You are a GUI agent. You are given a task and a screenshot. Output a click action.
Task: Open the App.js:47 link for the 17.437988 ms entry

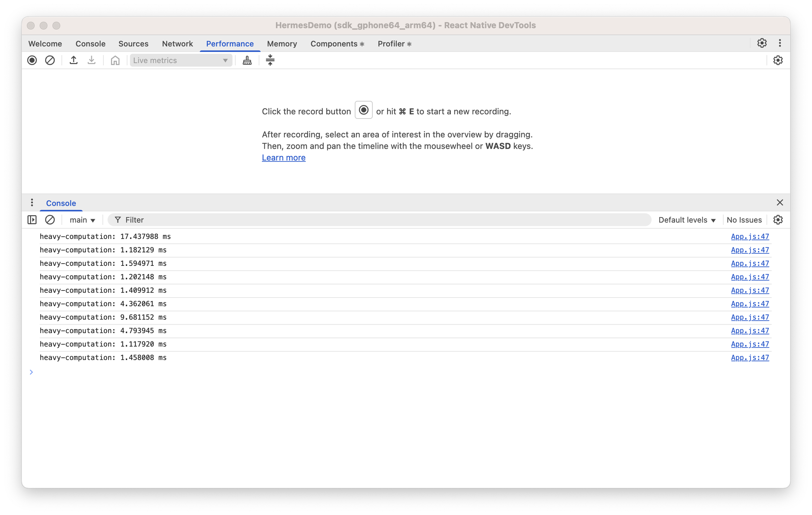coord(750,237)
